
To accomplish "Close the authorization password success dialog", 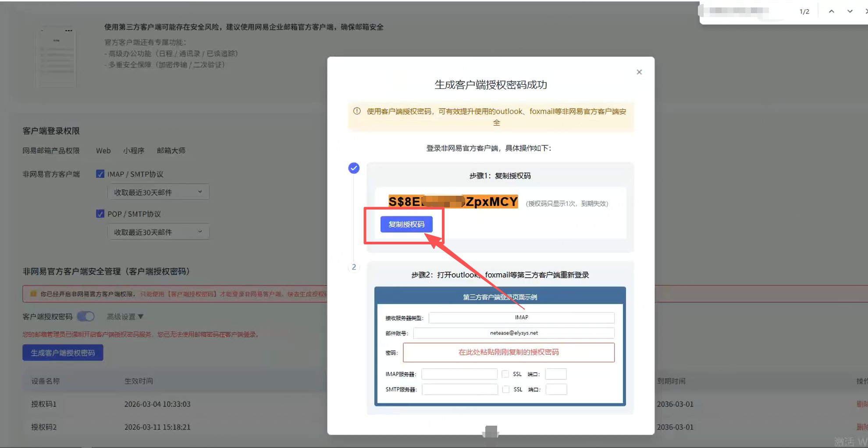I will 639,72.
